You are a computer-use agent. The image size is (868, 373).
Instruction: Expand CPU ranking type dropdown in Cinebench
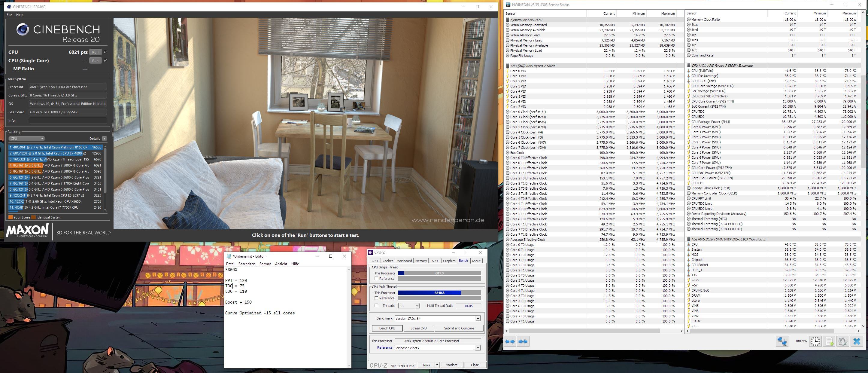click(27, 139)
